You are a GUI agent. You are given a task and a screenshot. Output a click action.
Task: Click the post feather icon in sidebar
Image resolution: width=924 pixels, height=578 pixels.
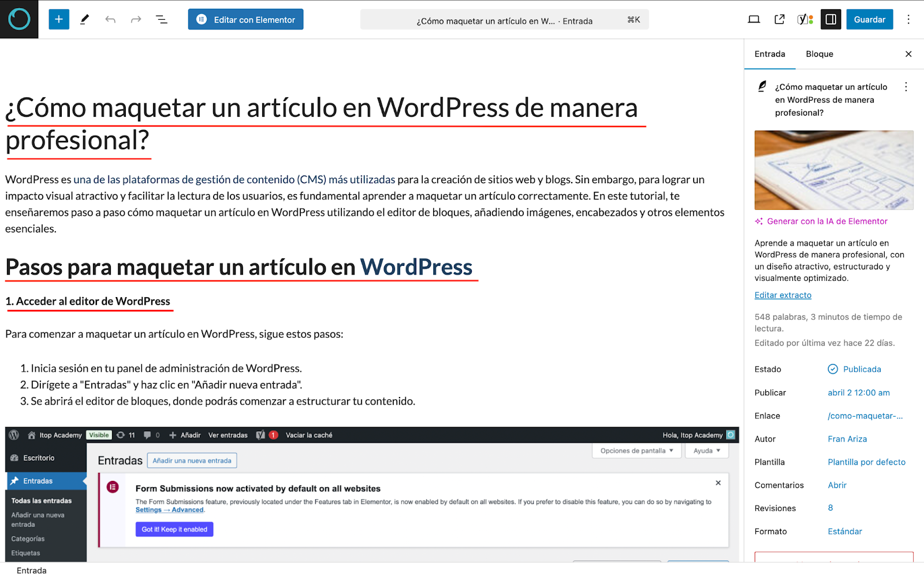(762, 86)
